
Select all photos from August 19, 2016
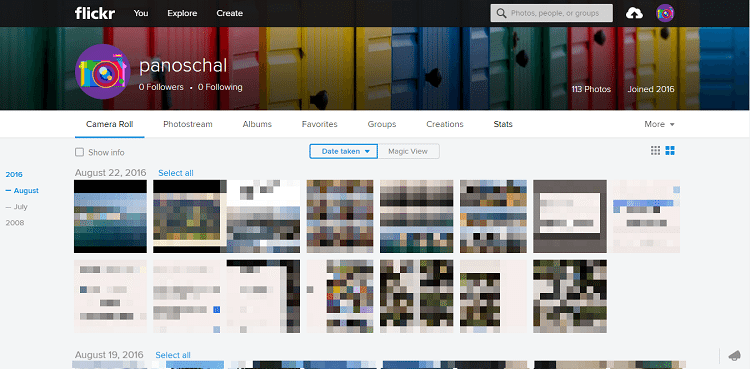[x=173, y=355]
